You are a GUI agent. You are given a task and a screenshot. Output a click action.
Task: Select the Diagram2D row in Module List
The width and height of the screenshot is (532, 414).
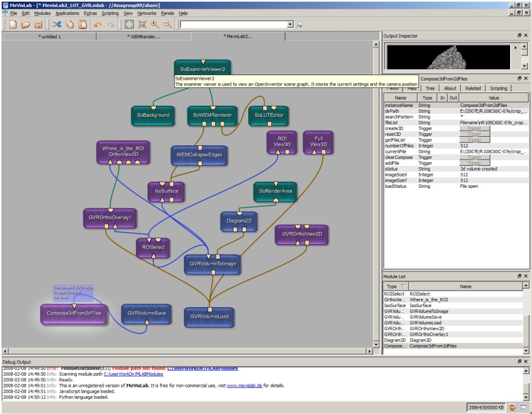coord(453,340)
